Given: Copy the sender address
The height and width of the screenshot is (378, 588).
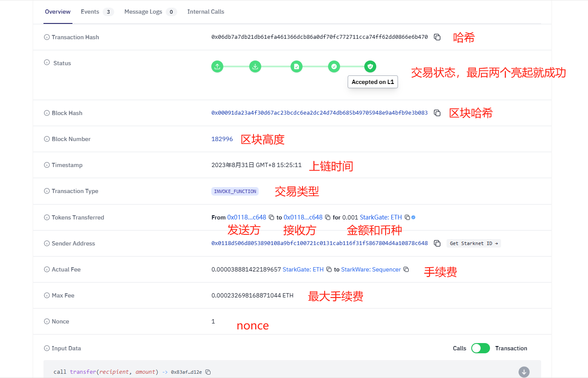Looking at the screenshot, I should coord(437,243).
